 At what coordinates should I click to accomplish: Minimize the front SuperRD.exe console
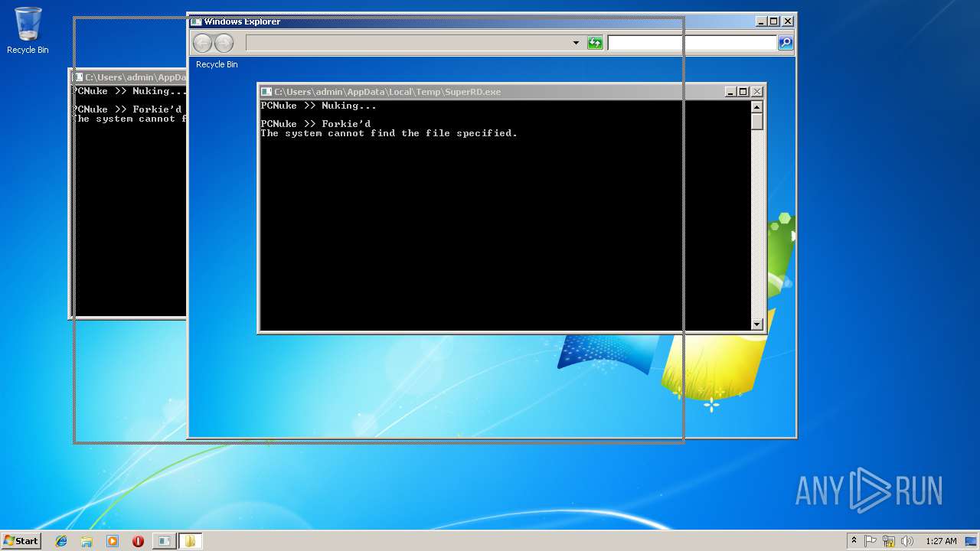pos(730,92)
